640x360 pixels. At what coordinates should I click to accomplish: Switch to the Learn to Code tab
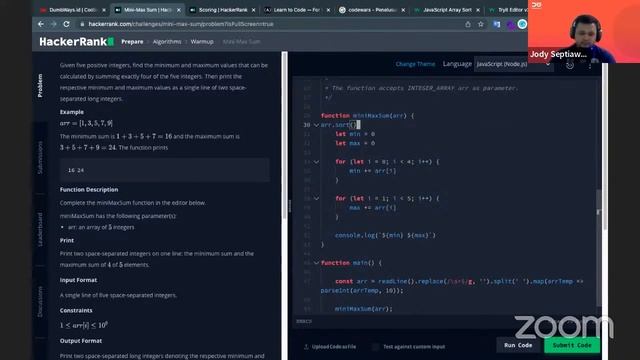297,10
